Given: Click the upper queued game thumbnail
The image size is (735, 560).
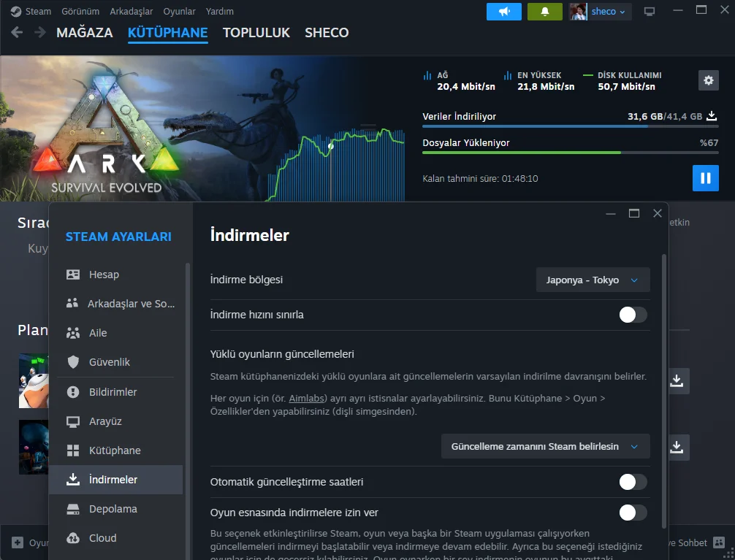Looking at the screenshot, I should coord(34,380).
